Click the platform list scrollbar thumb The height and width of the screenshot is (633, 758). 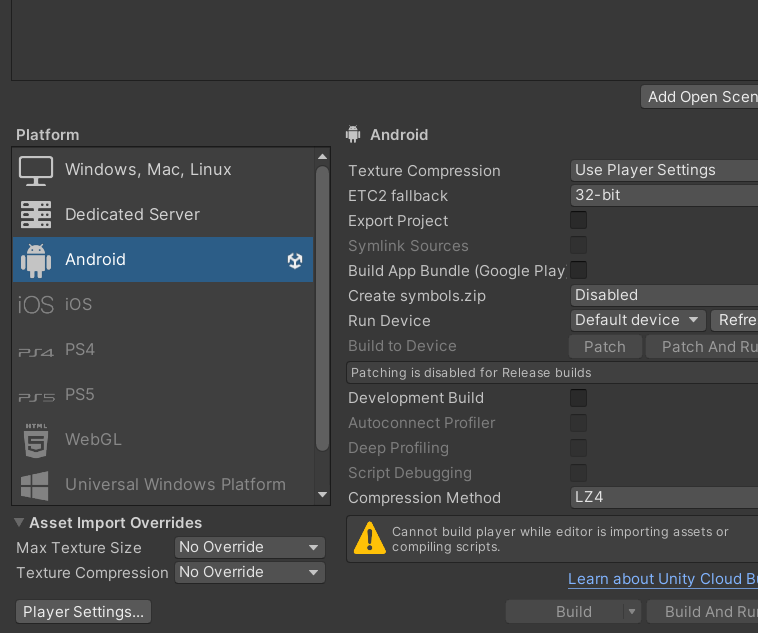tap(322, 309)
